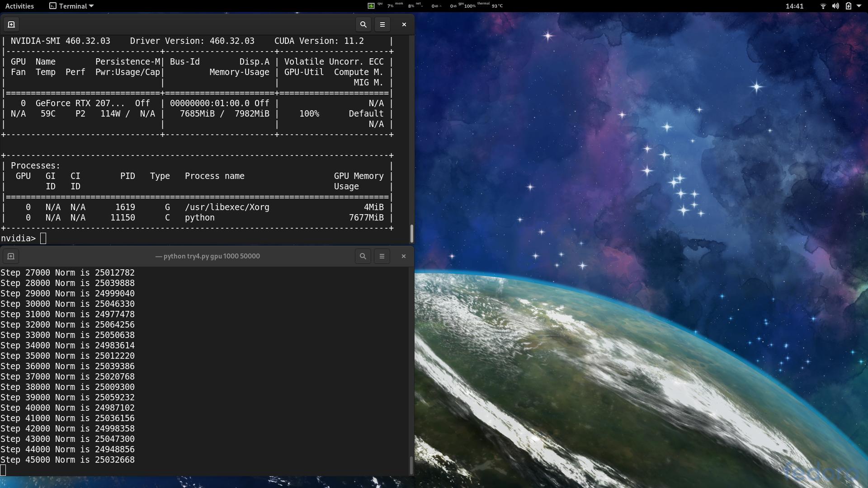Viewport: 868px width, 488px height.
Task: Click the battery status icon
Action: pos(848,6)
